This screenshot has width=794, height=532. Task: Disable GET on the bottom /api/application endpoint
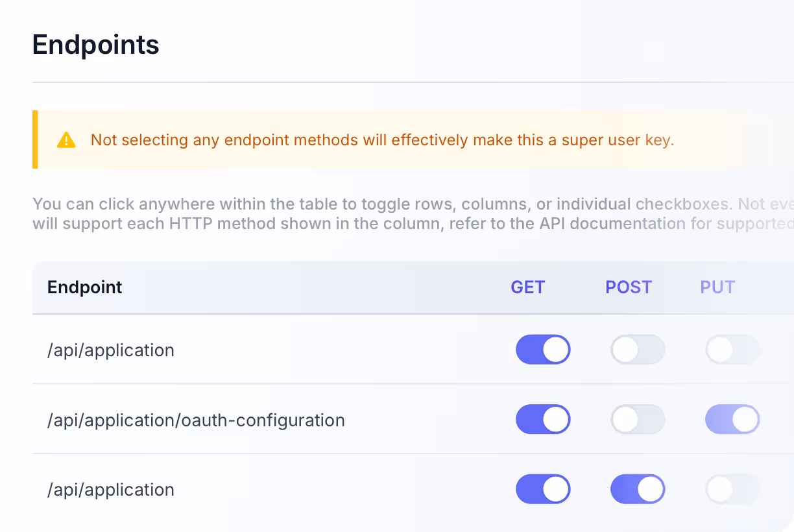[543, 489]
